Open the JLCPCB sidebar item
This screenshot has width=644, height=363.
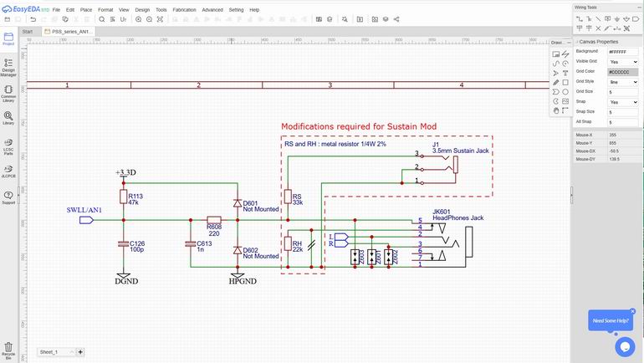click(x=8, y=171)
